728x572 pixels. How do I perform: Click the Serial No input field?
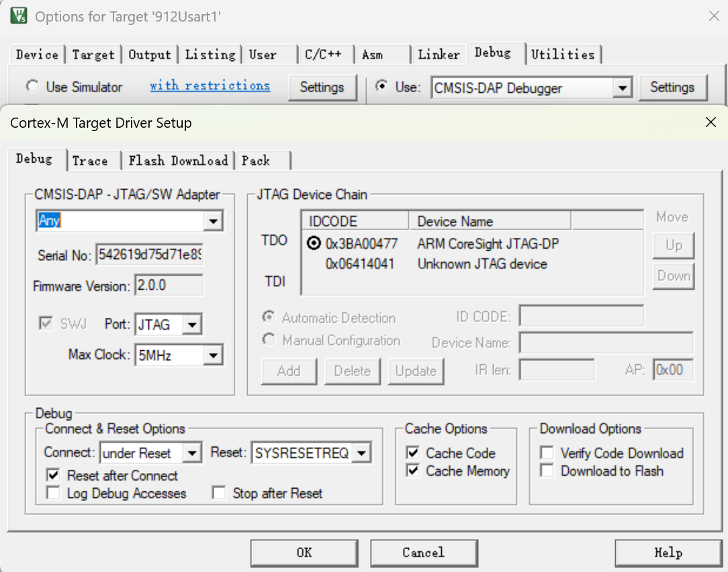click(x=150, y=254)
